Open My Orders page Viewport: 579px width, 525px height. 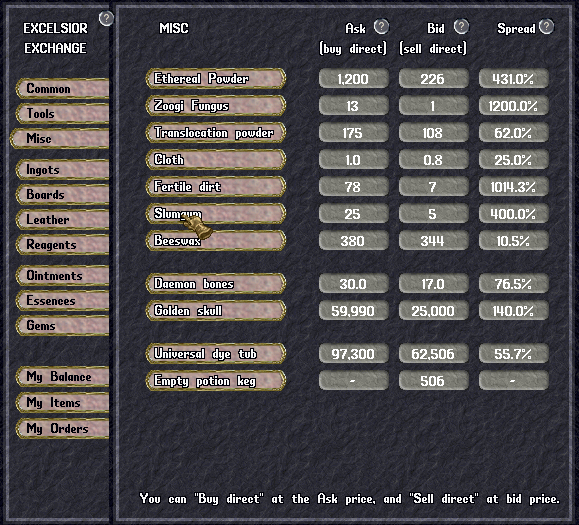click(63, 428)
